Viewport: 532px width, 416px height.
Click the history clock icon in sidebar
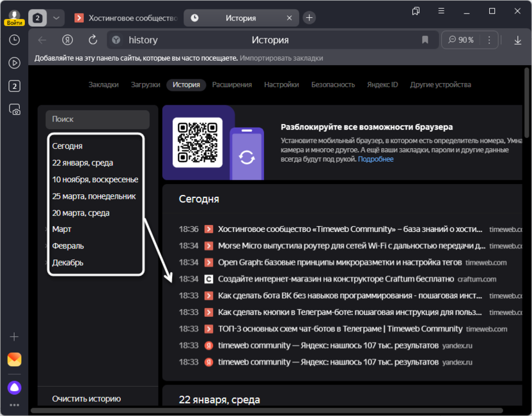tap(14, 40)
